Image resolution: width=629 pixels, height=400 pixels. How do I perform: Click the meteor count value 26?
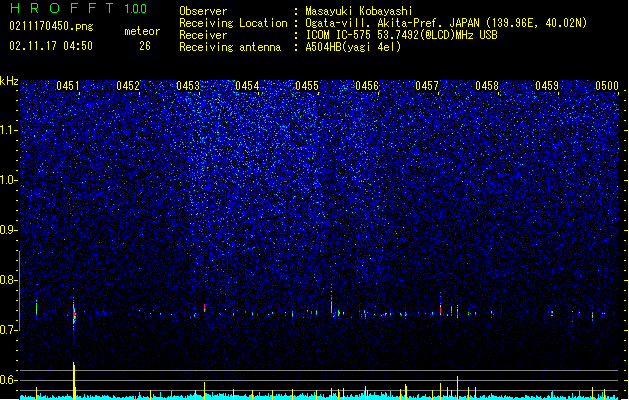coord(145,46)
